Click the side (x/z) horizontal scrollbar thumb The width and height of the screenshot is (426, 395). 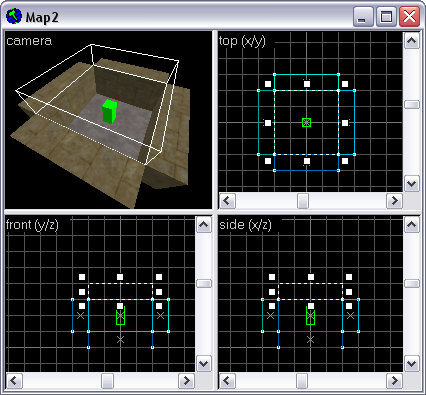pos(302,381)
